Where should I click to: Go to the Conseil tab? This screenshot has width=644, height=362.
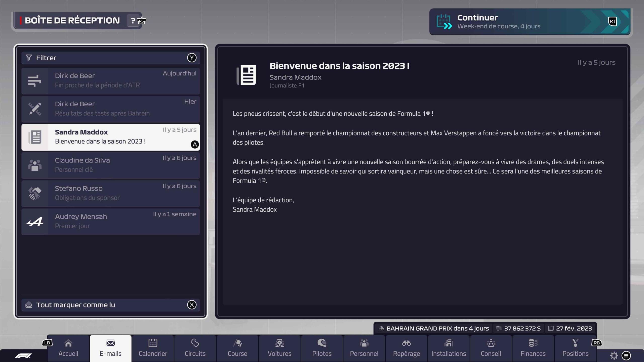[x=491, y=348]
